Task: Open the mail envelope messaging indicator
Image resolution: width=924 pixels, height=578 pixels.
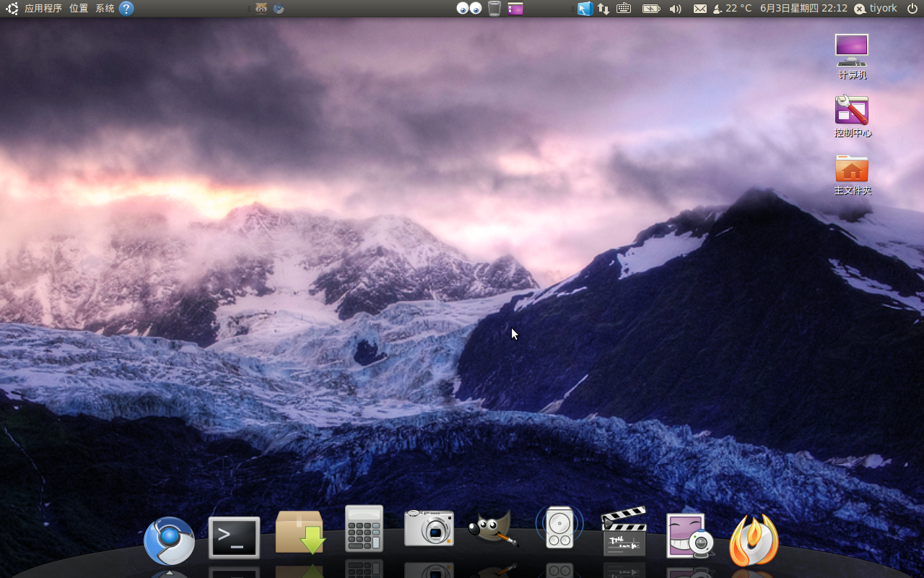Action: click(x=700, y=9)
